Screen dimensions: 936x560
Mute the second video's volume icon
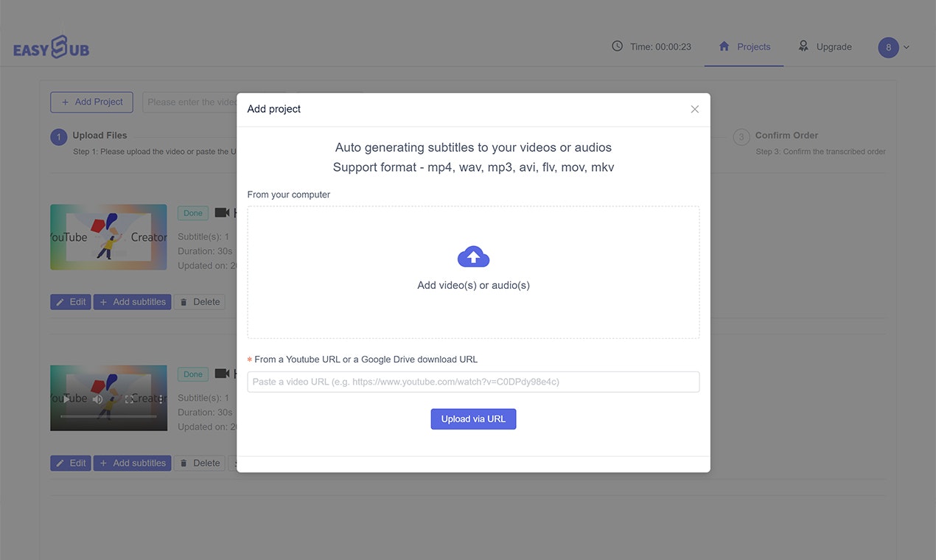(97, 399)
